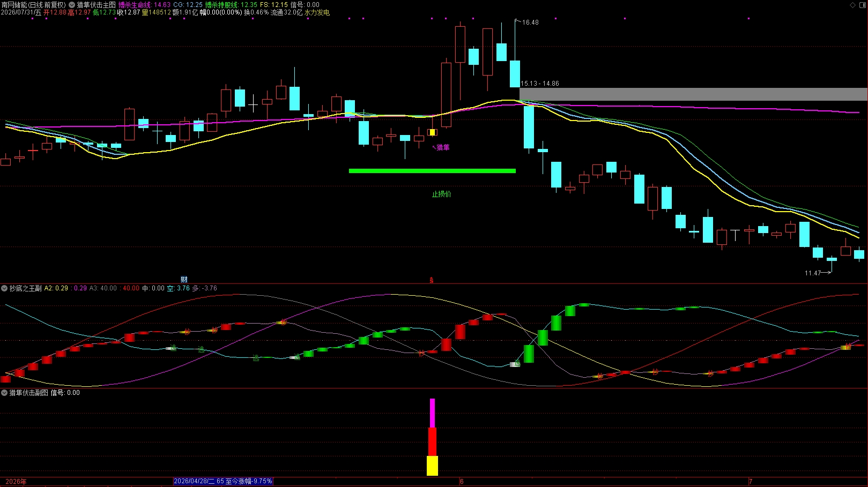868x487 pixels.
Task: Click the yellow highlighted 猎隼 candlestick
Action: tap(432, 132)
